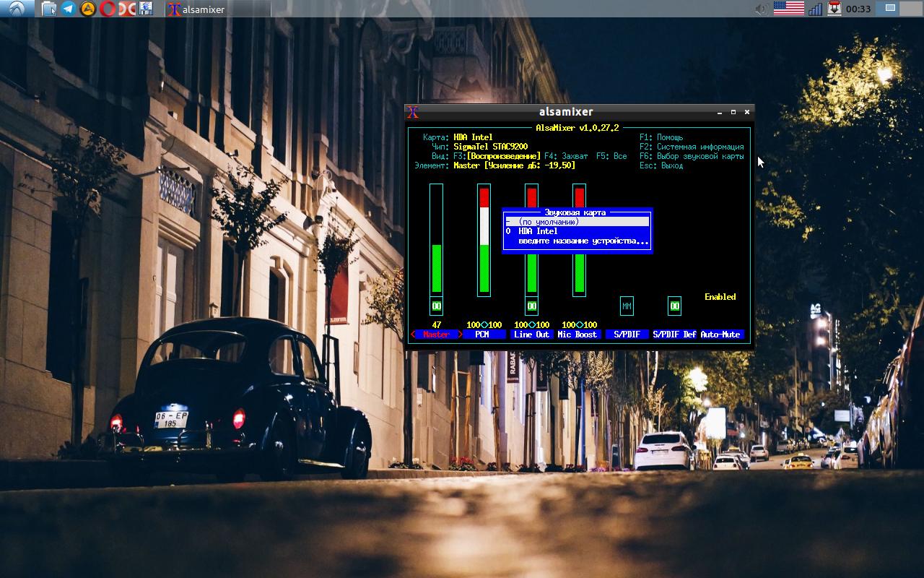Click the F3 Воспроизведение view option
This screenshot has height=578, width=924.
[497, 156]
